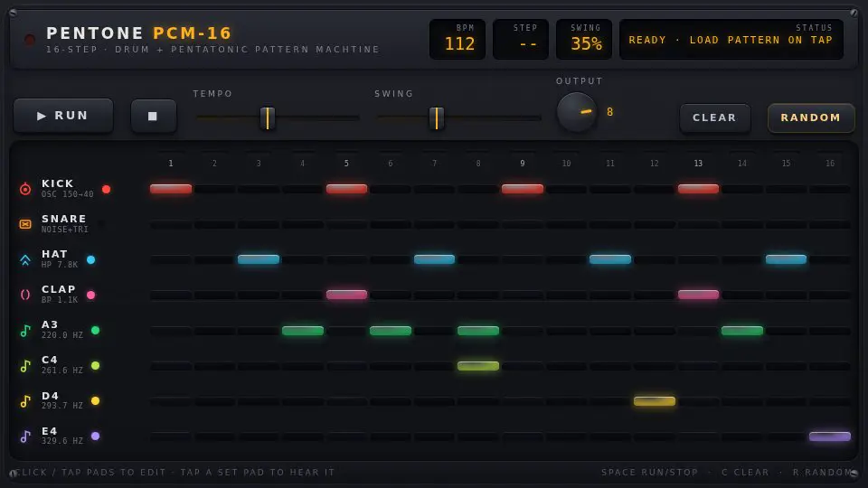Toggle off the C4 pad on step 8
Viewport: 868px width, 488px height.
tap(478, 366)
